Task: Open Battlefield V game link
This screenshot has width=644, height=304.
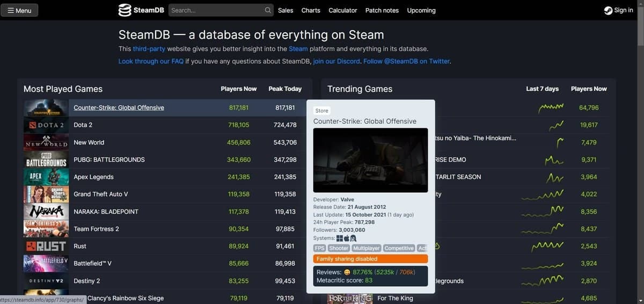Action: click(x=92, y=263)
